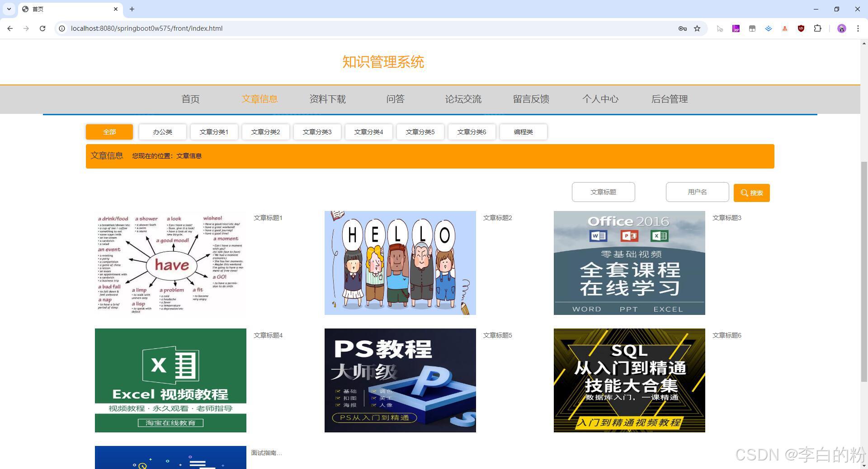Viewport: 868px width, 469px height.
Task: Bookmark this page with the star icon
Action: pyautogui.click(x=697, y=28)
